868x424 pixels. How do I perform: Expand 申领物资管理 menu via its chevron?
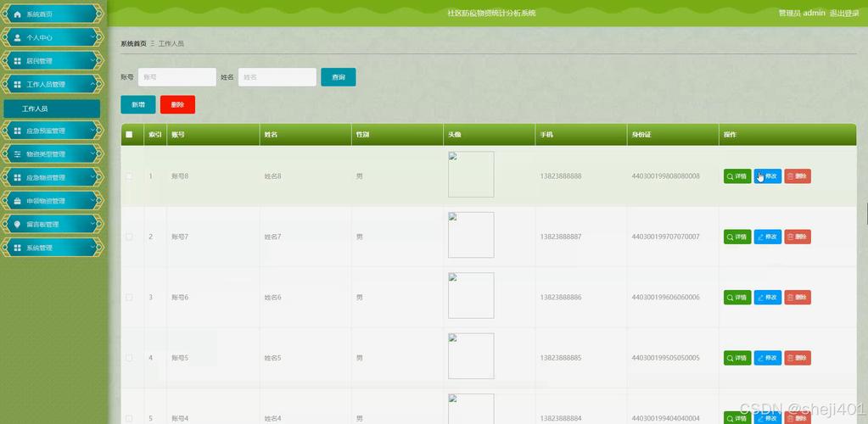(x=92, y=200)
